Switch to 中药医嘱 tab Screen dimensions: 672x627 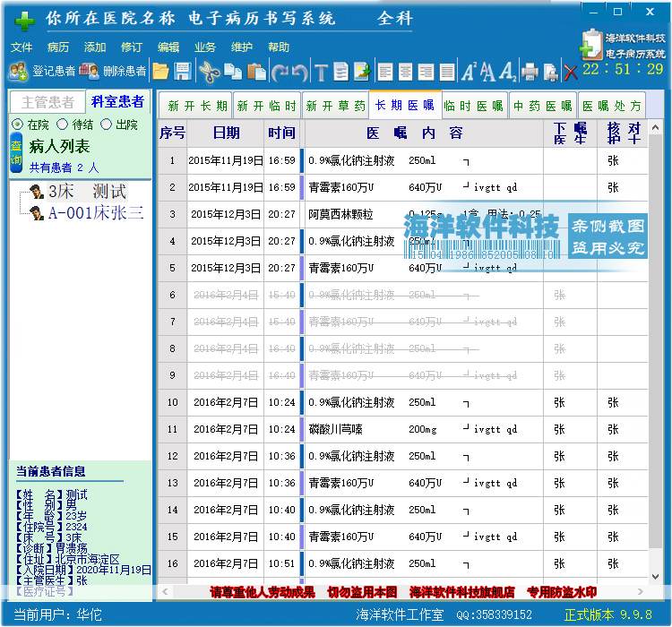[x=543, y=105]
